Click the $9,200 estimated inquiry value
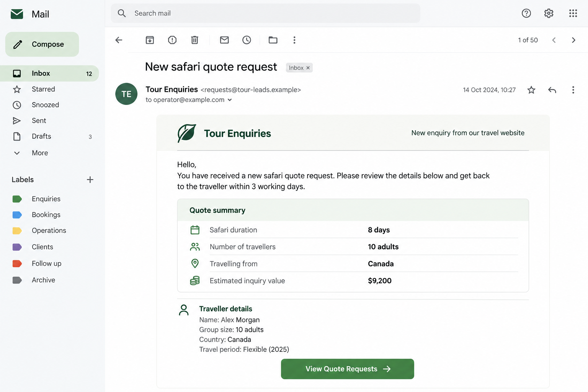The width and height of the screenshot is (588, 392). pos(380,281)
